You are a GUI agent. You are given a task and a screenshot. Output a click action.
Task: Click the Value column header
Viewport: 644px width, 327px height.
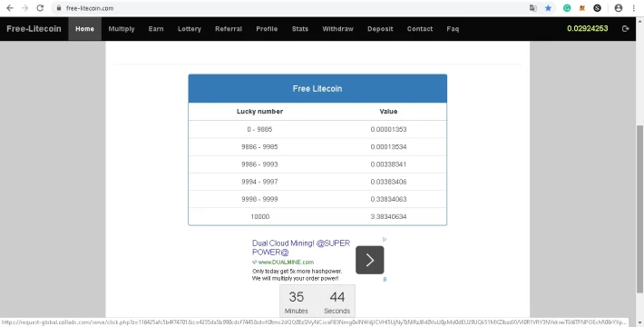[388, 112]
